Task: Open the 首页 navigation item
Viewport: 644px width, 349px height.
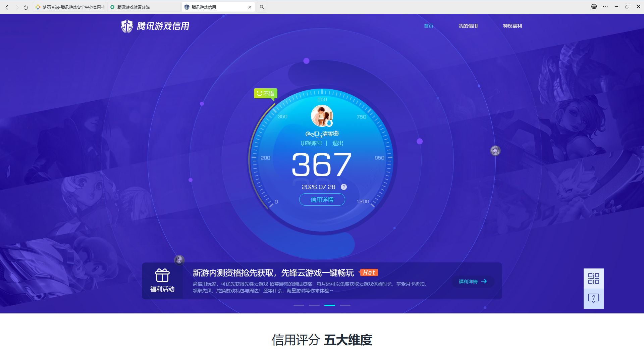Action: click(x=429, y=26)
